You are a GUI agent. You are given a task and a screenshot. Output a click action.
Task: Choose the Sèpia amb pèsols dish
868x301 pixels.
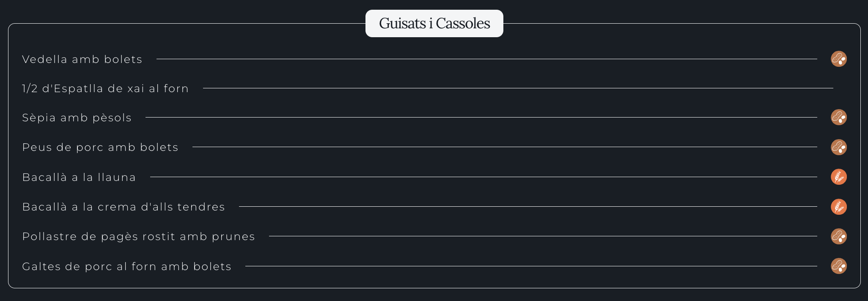point(77,118)
